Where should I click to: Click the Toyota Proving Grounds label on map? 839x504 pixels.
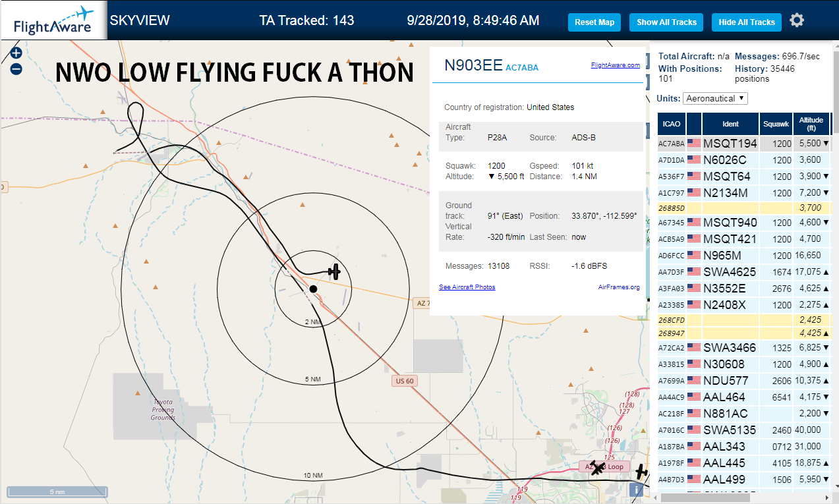tap(163, 409)
